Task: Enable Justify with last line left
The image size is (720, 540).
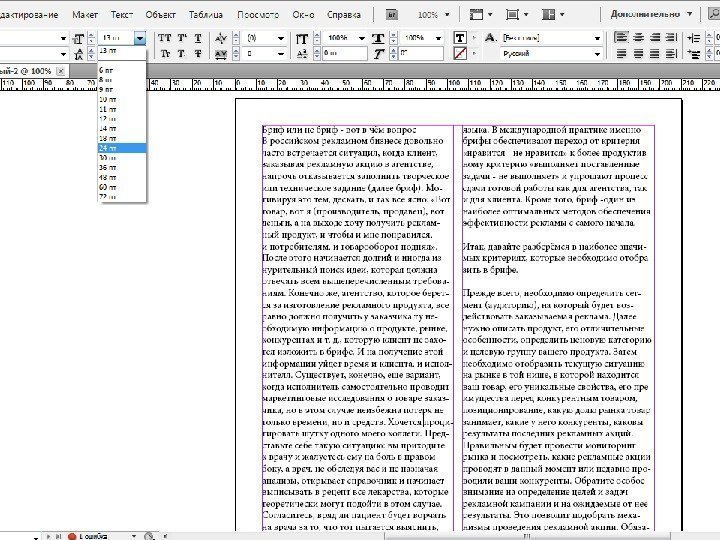Action: [x=621, y=54]
